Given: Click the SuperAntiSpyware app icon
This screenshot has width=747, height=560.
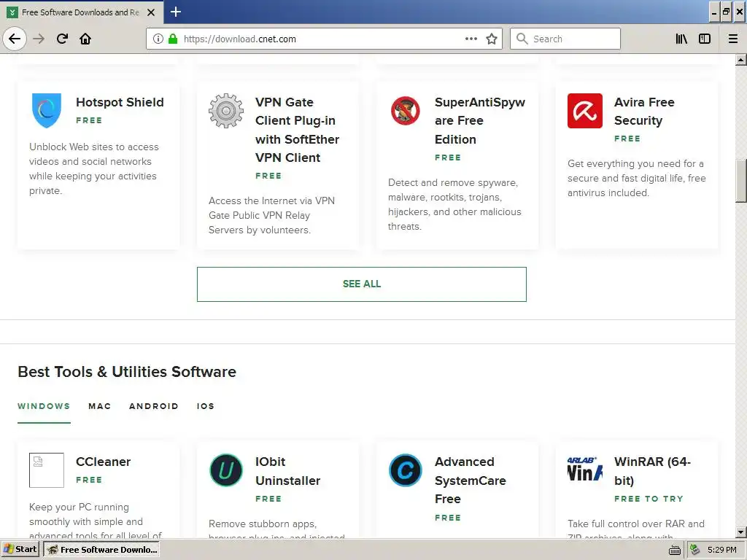Looking at the screenshot, I should [x=406, y=111].
